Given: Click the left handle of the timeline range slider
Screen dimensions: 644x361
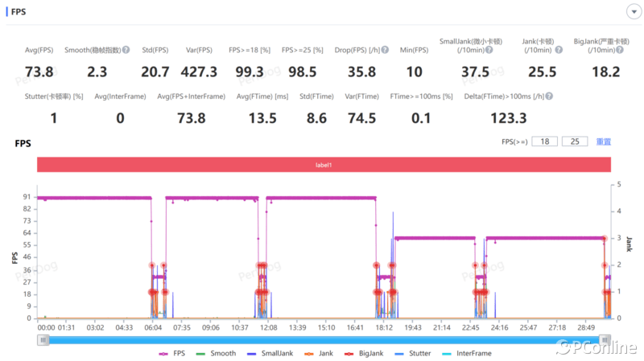Looking at the screenshot, I should click(43, 340).
